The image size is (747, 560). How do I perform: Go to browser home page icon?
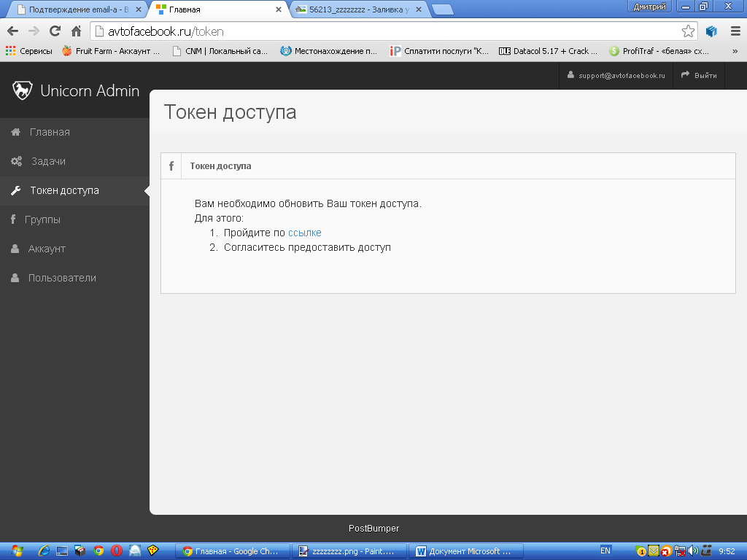point(76,31)
